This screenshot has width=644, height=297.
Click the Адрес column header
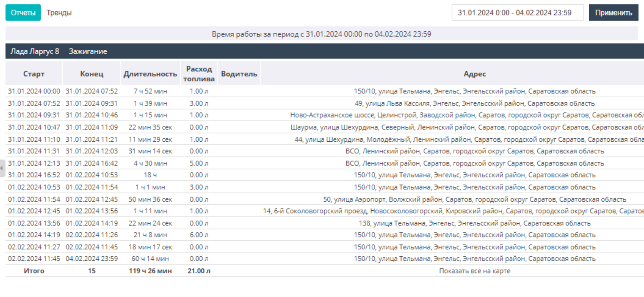(475, 74)
